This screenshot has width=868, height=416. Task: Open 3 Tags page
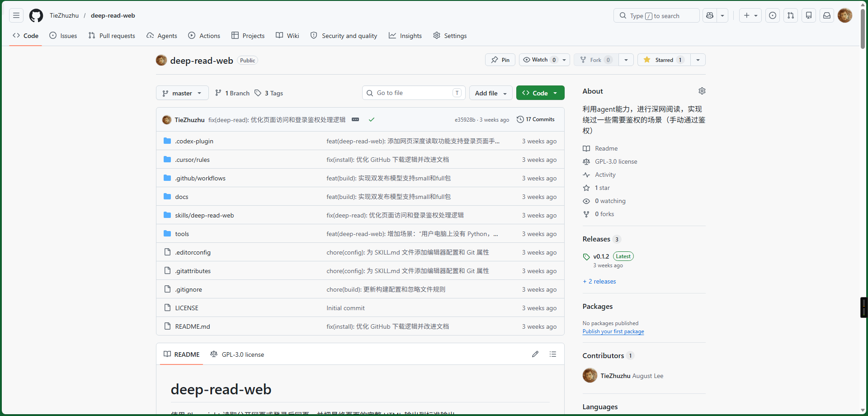pyautogui.click(x=269, y=93)
